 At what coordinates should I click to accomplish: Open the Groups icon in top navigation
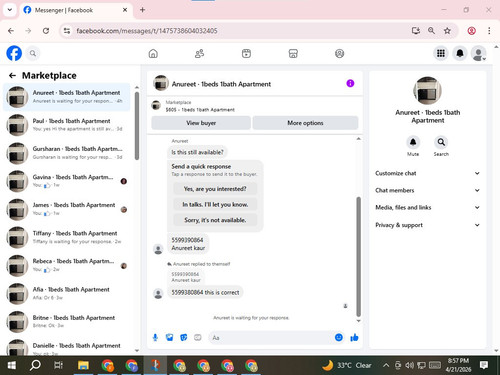(x=339, y=53)
